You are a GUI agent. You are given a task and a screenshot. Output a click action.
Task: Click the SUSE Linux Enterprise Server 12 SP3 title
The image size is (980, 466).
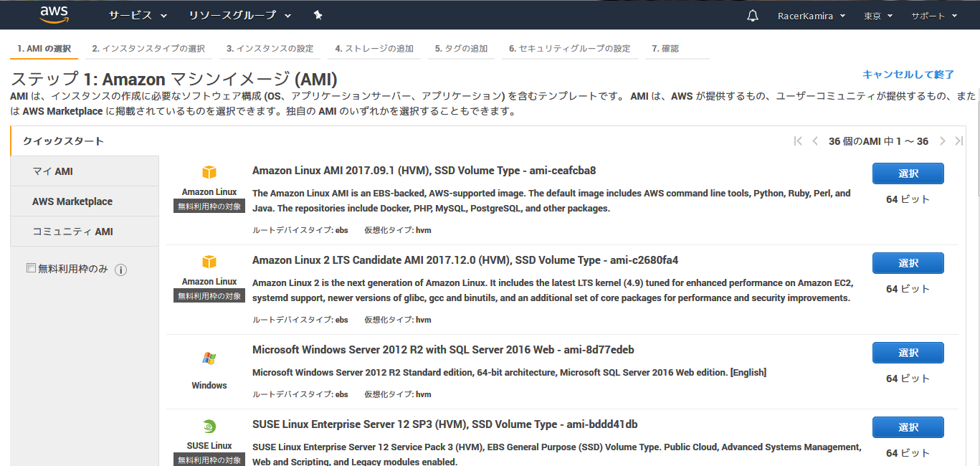click(x=445, y=424)
